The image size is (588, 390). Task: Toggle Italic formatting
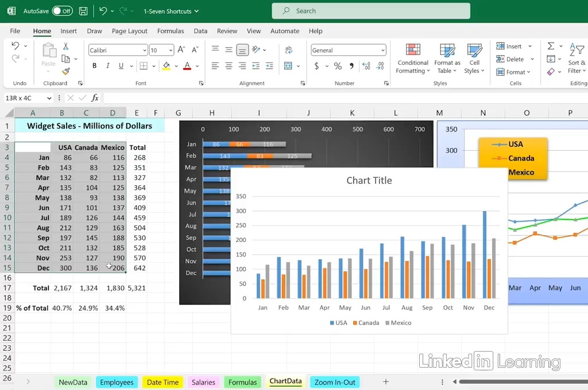pos(108,66)
